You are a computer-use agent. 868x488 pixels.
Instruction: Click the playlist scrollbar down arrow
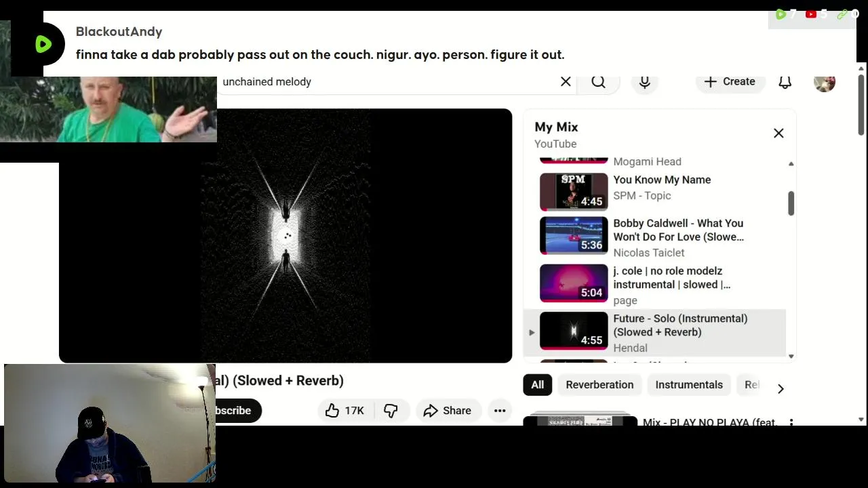coord(791,356)
